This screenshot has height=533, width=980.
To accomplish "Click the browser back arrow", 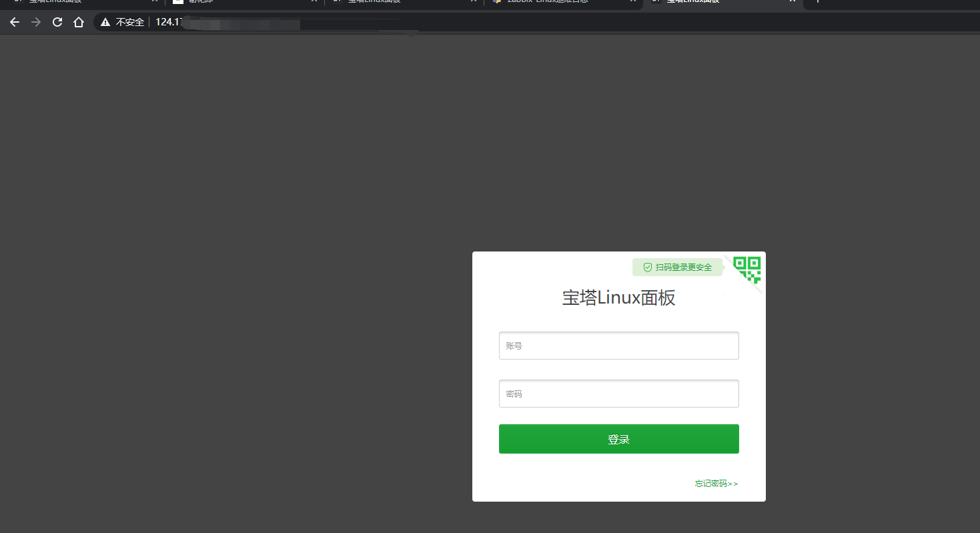I will (x=15, y=22).
